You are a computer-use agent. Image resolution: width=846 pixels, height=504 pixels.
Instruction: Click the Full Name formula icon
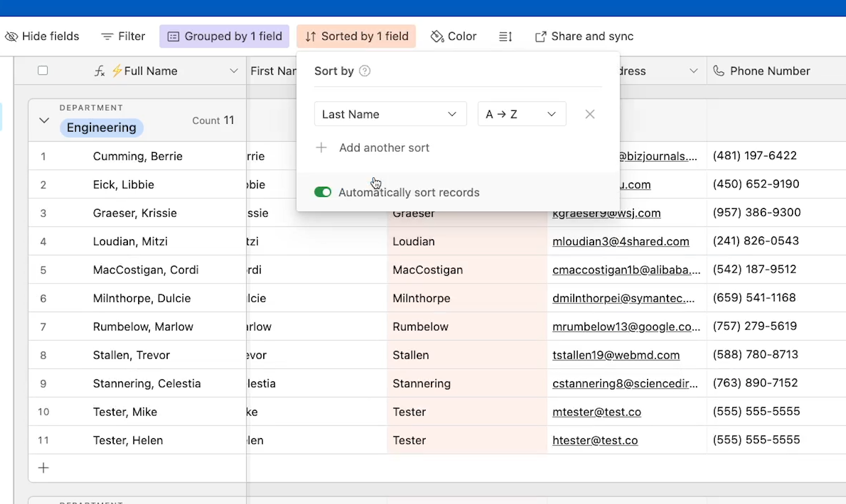coord(99,71)
